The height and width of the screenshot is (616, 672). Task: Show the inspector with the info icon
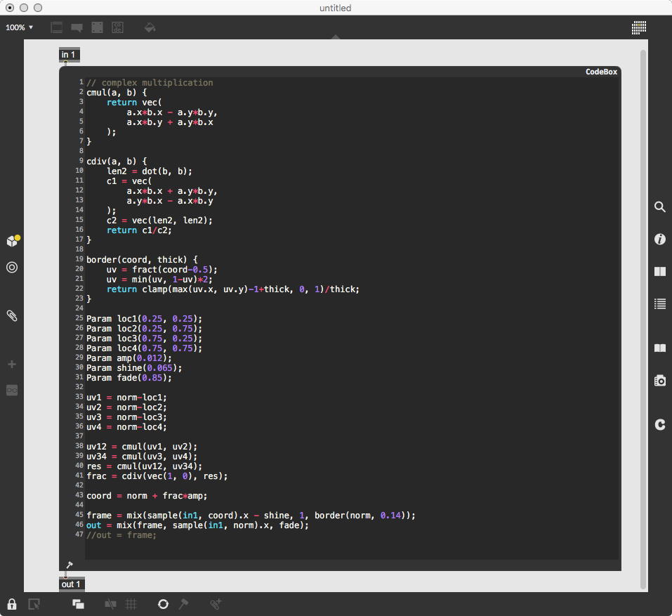click(x=659, y=240)
